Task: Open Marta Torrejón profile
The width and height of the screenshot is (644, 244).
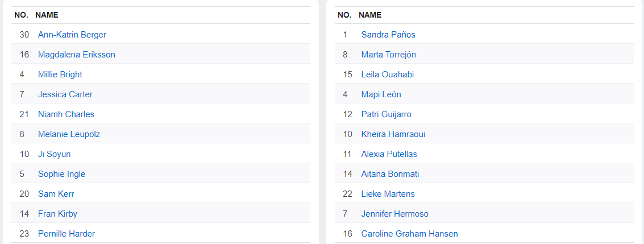Action: click(388, 55)
